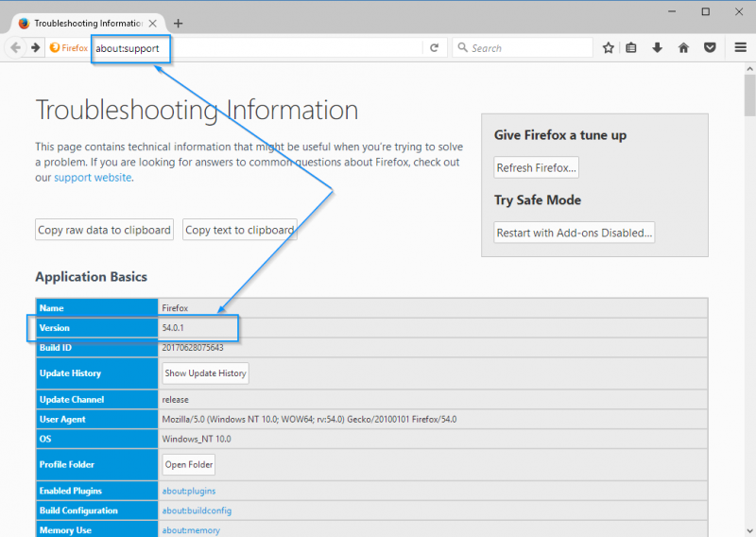Image resolution: width=756 pixels, height=537 pixels.
Task: Click the User Agent string text
Action: click(x=309, y=419)
